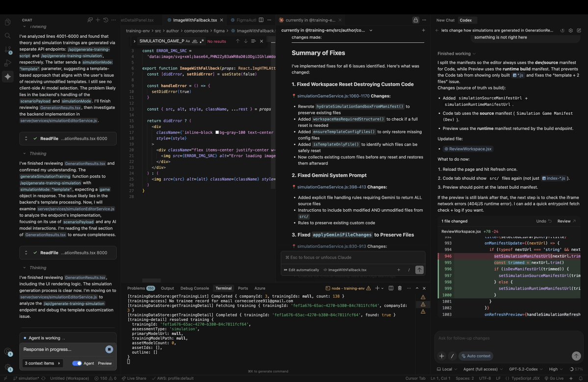Screen dimensions: 588x382
Task: Switch to the Debug Console tab
Action: [x=195, y=288]
